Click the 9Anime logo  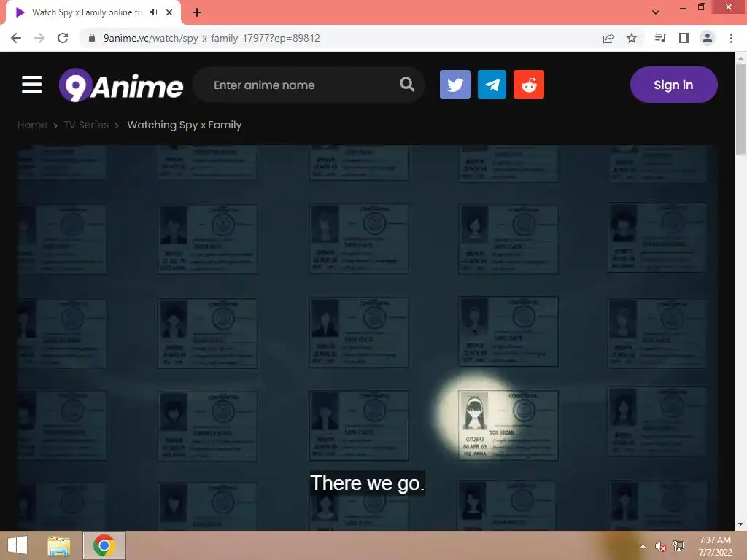[x=121, y=85]
